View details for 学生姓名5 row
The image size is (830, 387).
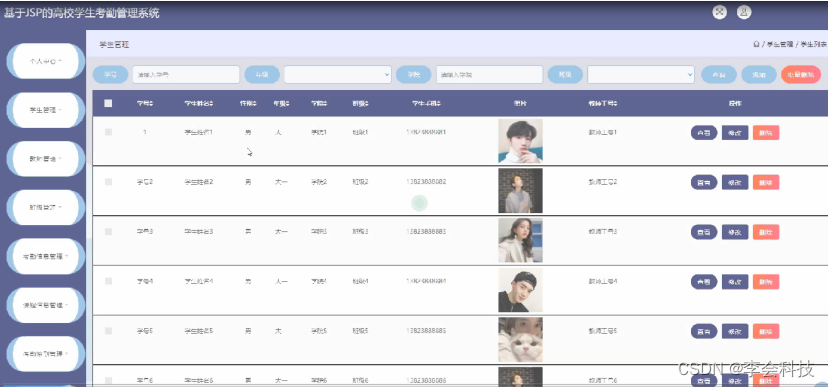(x=704, y=331)
